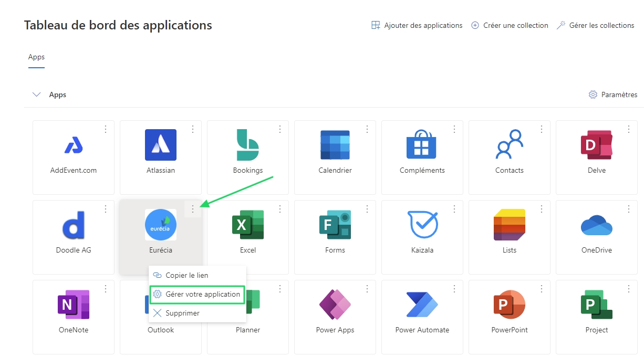The height and width of the screenshot is (356, 644).
Task: Open the Power Automate icon
Action: pyautogui.click(x=422, y=305)
